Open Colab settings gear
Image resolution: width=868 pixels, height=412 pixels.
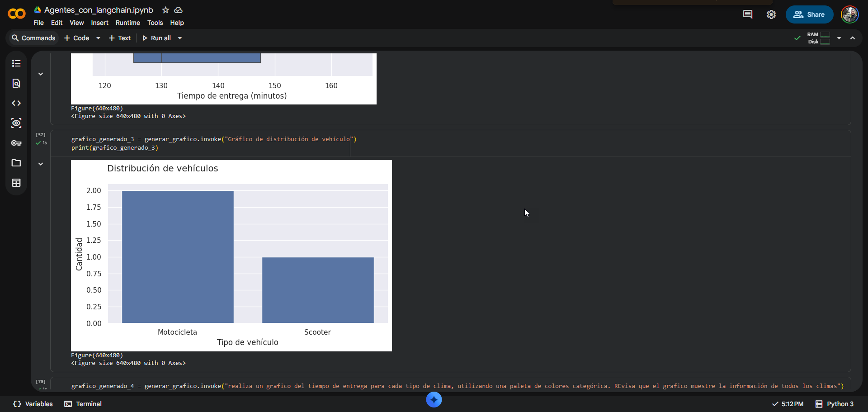(771, 14)
